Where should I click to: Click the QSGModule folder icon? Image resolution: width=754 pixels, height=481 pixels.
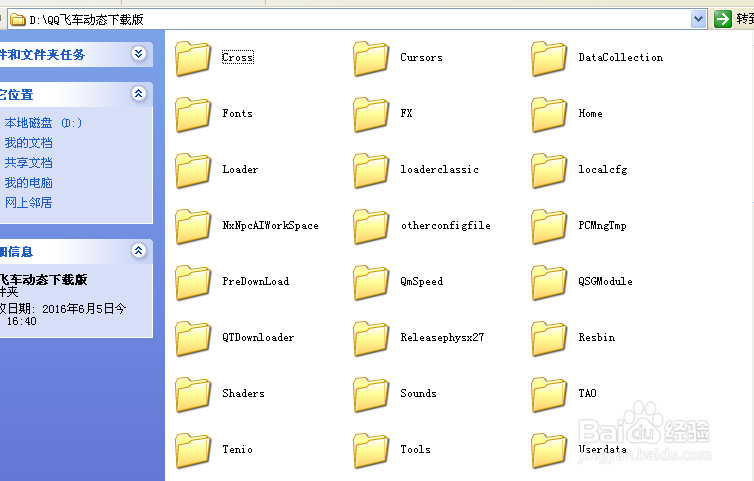pos(549,282)
